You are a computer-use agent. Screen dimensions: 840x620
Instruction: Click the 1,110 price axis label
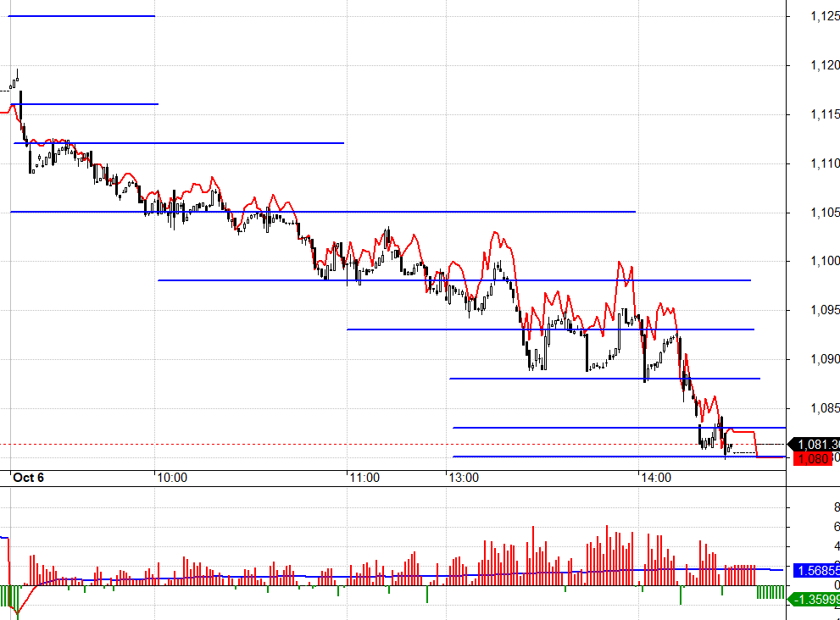811,163
